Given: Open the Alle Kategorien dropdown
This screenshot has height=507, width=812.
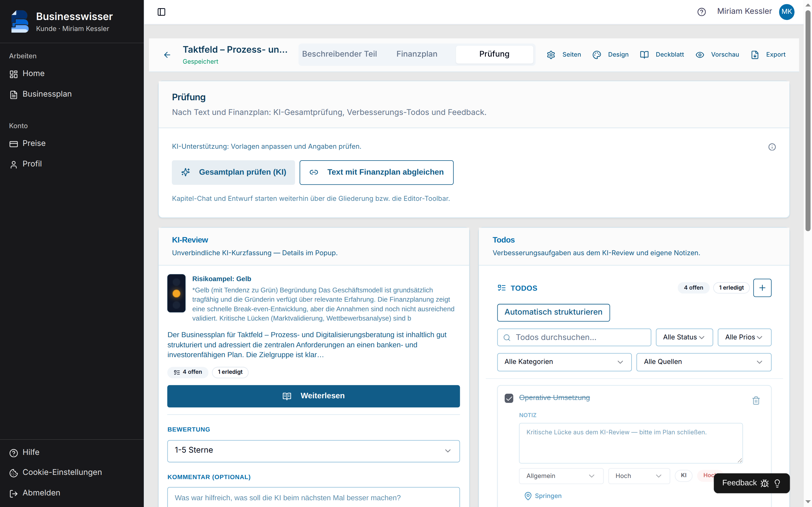Looking at the screenshot, I should (564, 362).
